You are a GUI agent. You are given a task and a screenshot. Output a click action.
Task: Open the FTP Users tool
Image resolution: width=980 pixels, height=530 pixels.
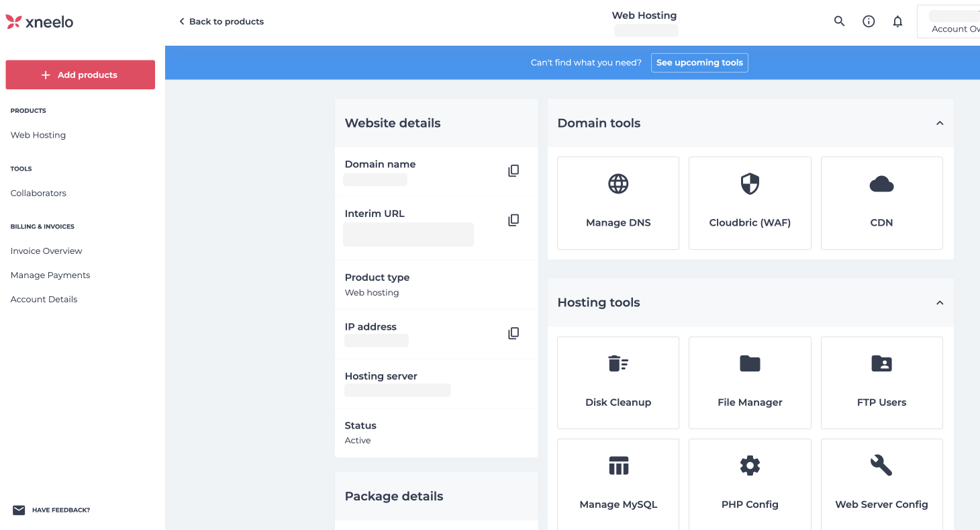[x=881, y=383]
